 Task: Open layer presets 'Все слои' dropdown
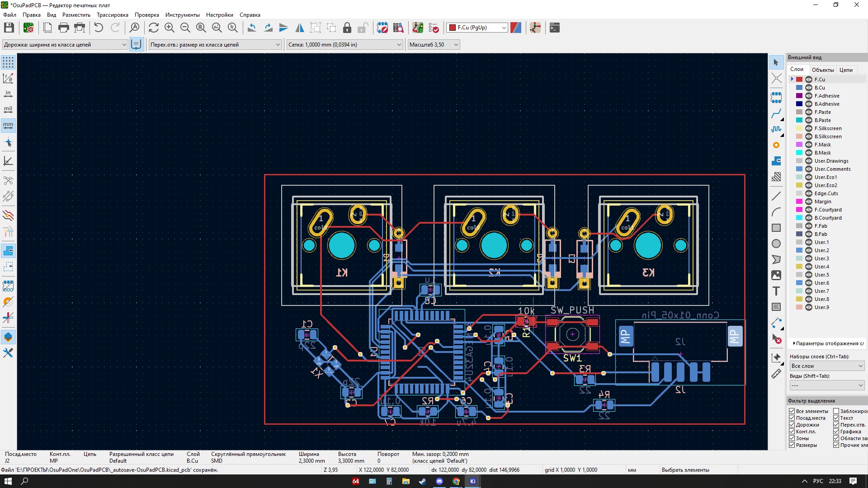827,366
